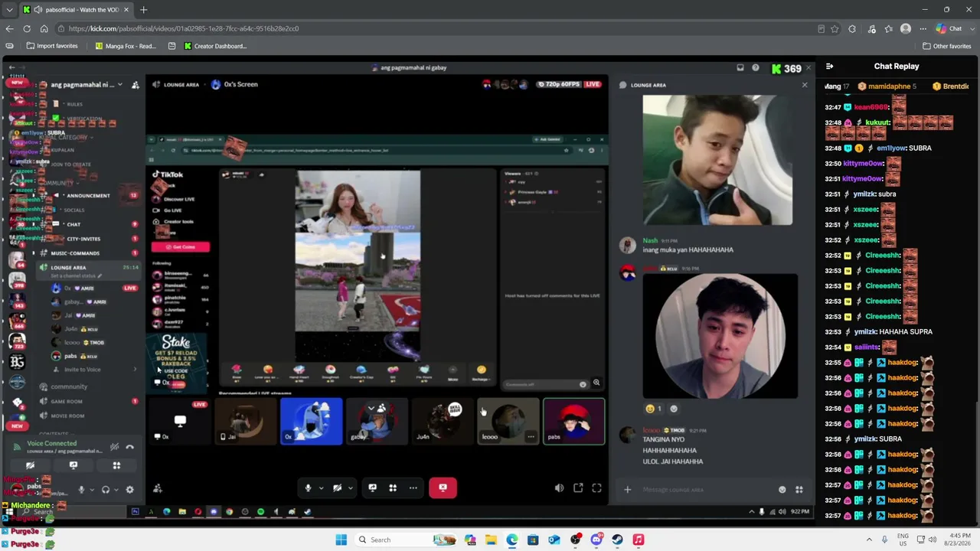Open the inbox icon in Discord title bar
The height and width of the screenshot is (551, 980).
(740, 68)
